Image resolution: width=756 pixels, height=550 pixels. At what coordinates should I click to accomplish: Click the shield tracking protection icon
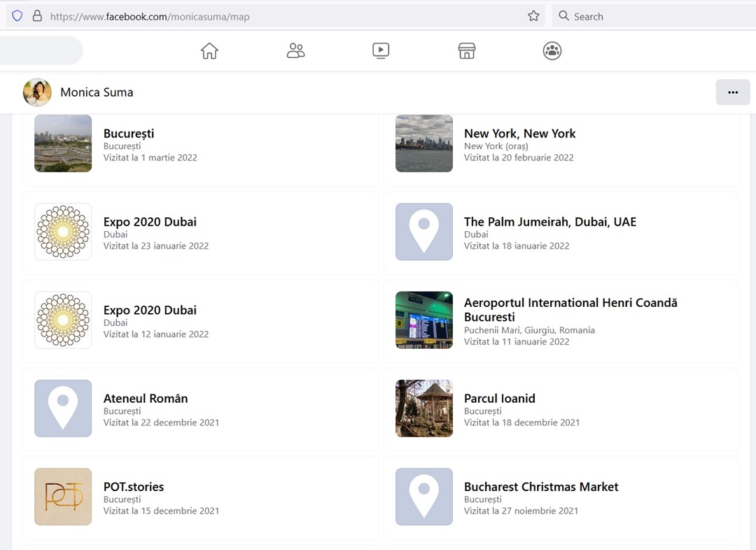tap(17, 16)
